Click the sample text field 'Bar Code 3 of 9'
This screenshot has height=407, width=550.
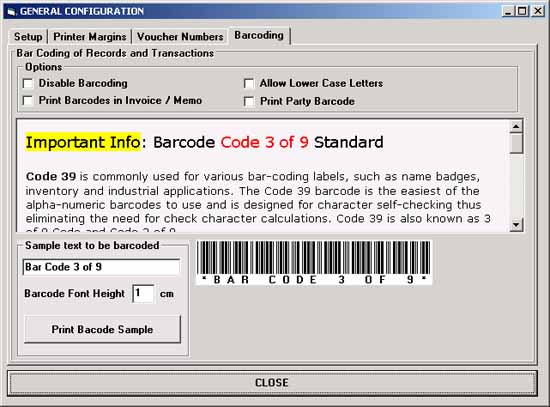101,267
